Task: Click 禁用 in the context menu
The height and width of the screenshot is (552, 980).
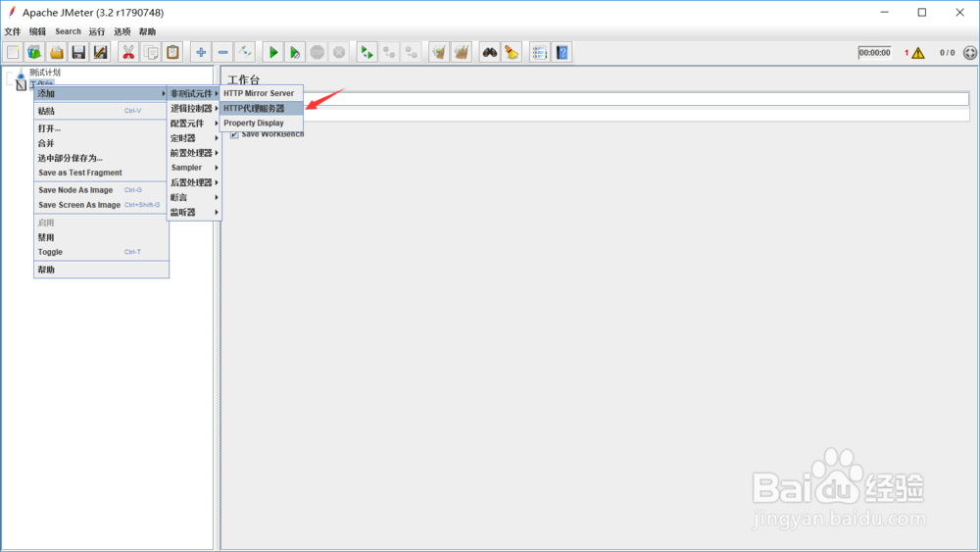Action: point(101,237)
